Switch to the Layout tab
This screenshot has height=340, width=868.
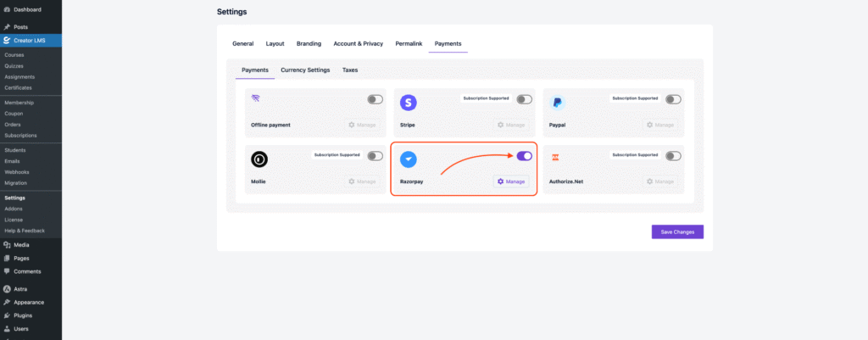(275, 44)
